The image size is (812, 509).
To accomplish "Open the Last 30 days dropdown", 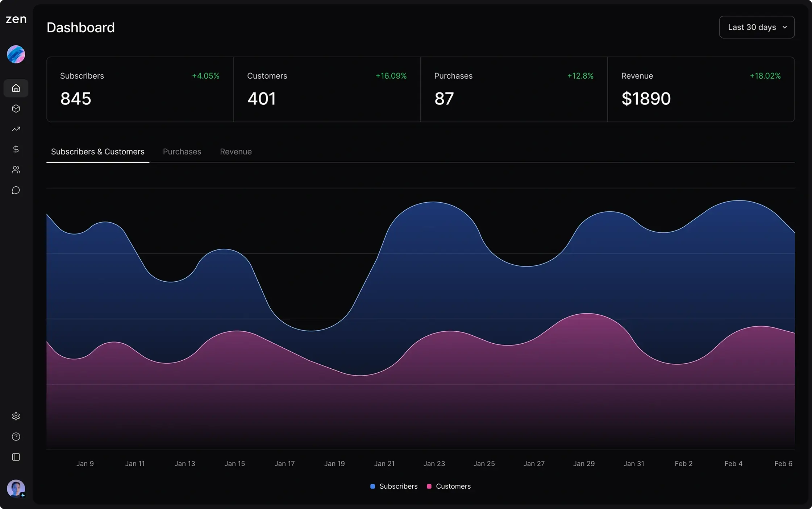I will click(x=756, y=27).
